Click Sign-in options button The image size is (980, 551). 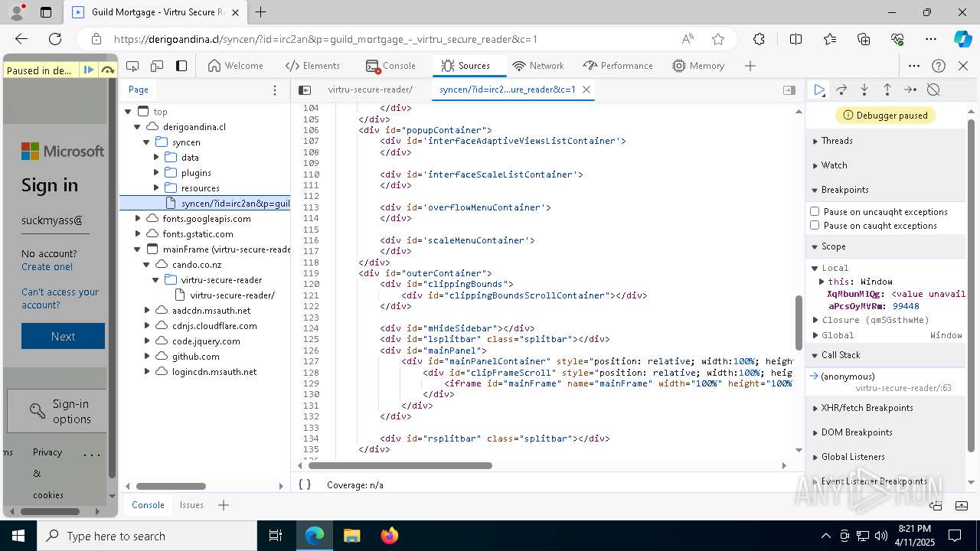(x=57, y=411)
